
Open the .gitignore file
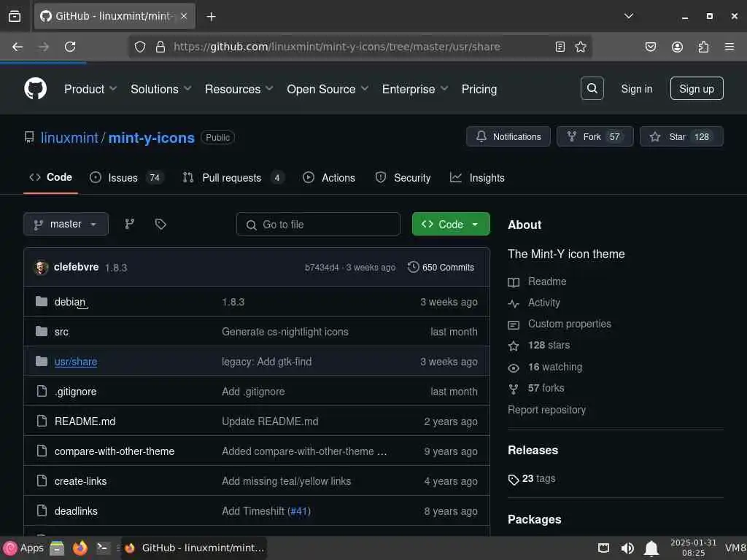75,392
